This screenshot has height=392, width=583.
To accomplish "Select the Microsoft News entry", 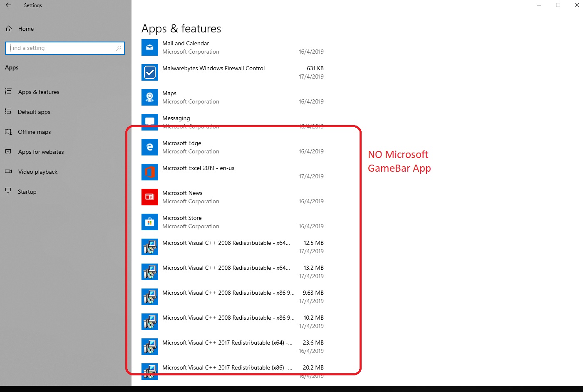I will (233, 197).
